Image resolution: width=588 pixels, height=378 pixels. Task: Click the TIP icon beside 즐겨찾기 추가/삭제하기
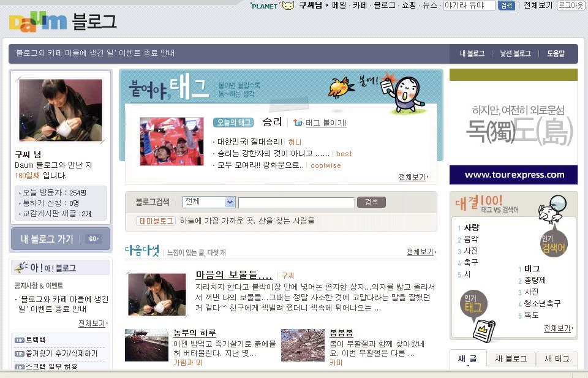click(x=20, y=353)
